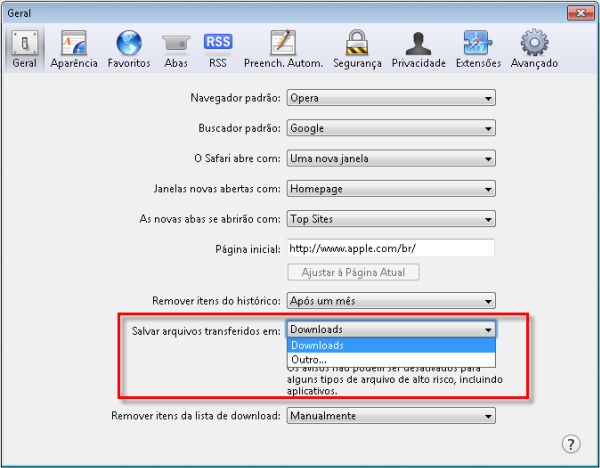The height and width of the screenshot is (468, 600).
Task: Open the Segurança padlock pane
Action: pyautogui.click(x=357, y=49)
